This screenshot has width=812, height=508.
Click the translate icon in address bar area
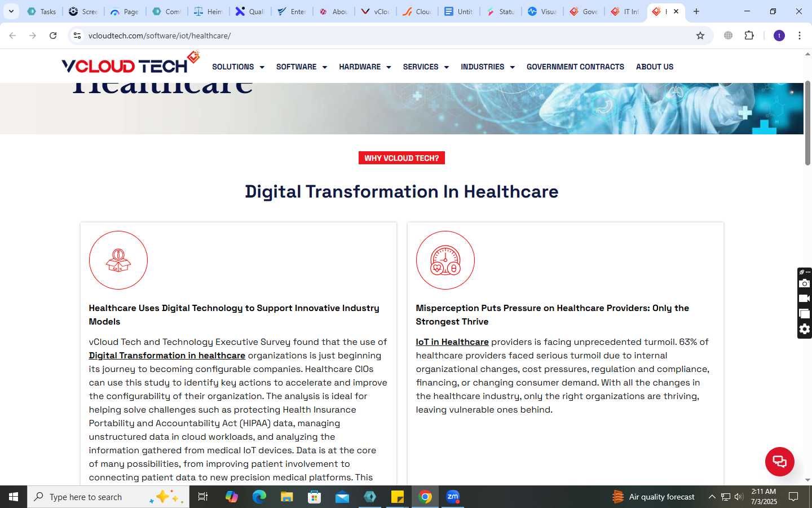pyautogui.click(x=729, y=36)
